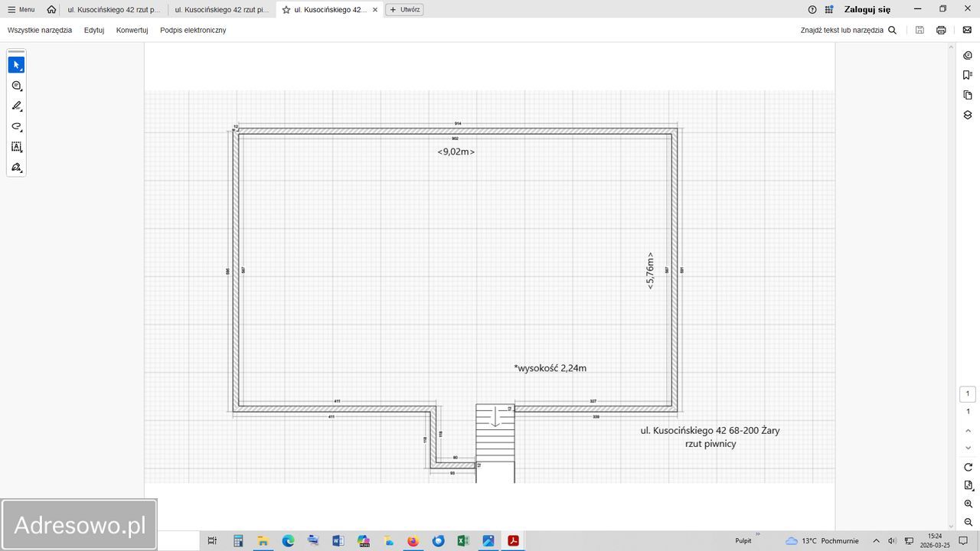Open the page thumbnails panel

968,95
